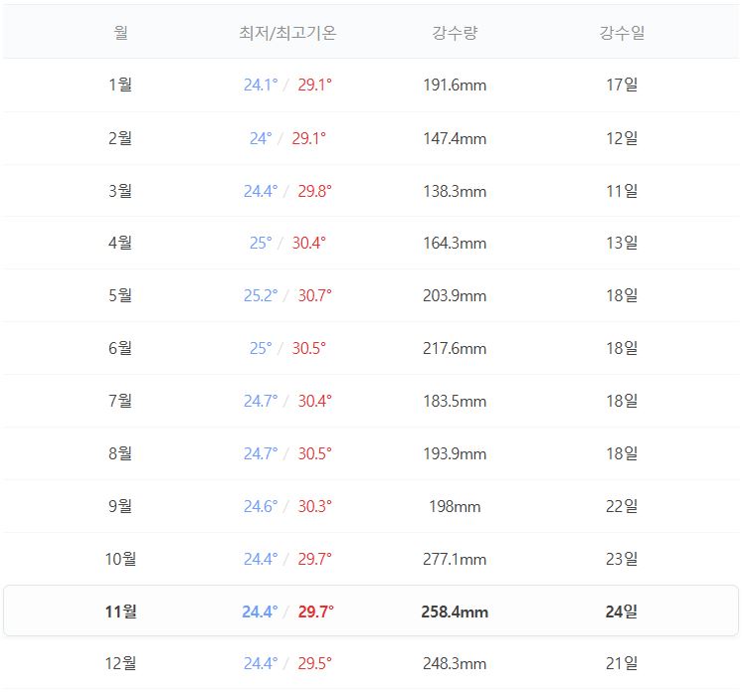Image resolution: width=747 pixels, height=700 pixels.
Task: Click the 191.6mm precipitation value
Action: (x=455, y=86)
